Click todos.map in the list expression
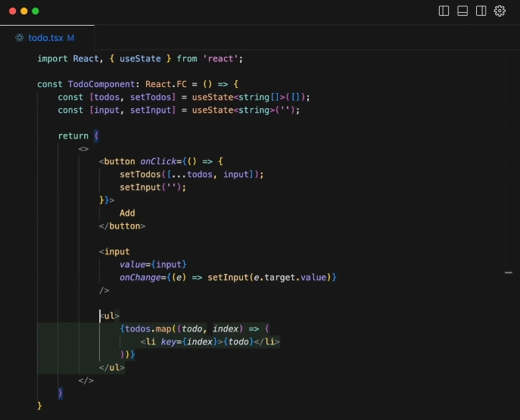This screenshot has width=520, height=420. point(148,328)
